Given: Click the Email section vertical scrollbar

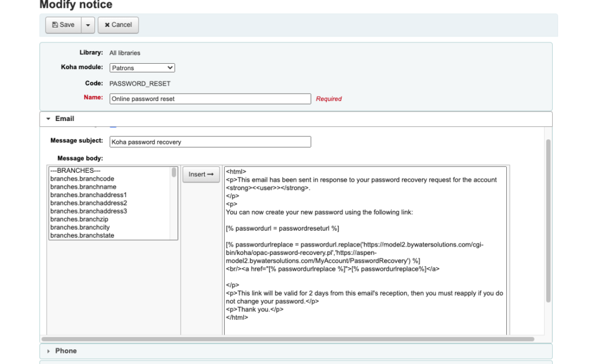Looking at the screenshot, I should point(548,221).
